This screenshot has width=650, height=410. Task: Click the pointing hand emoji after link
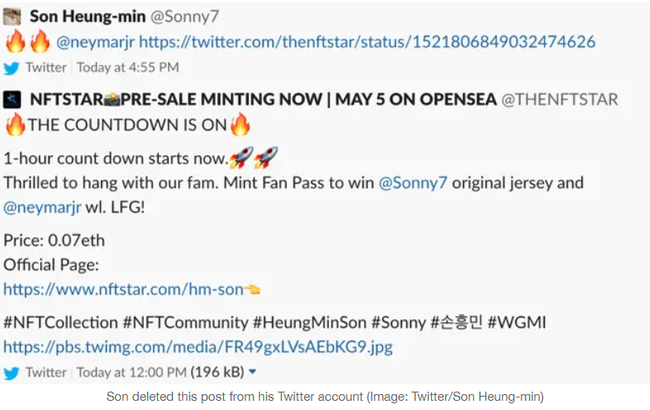(x=253, y=290)
